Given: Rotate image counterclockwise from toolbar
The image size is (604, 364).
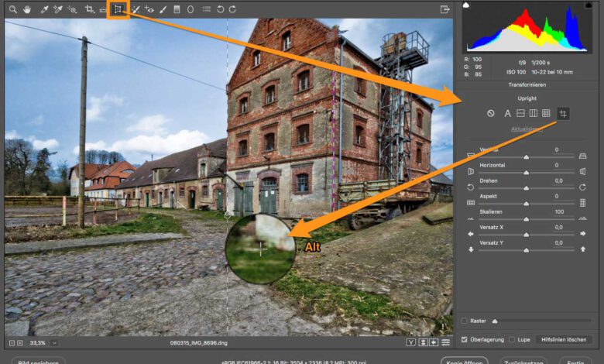Looking at the screenshot, I should [x=220, y=9].
